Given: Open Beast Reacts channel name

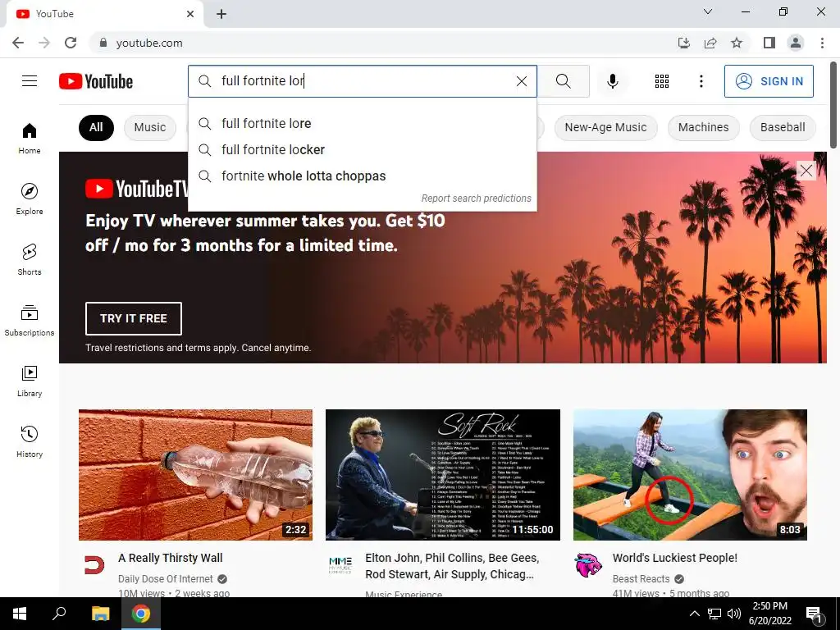Looking at the screenshot, I should pos(641,578).
